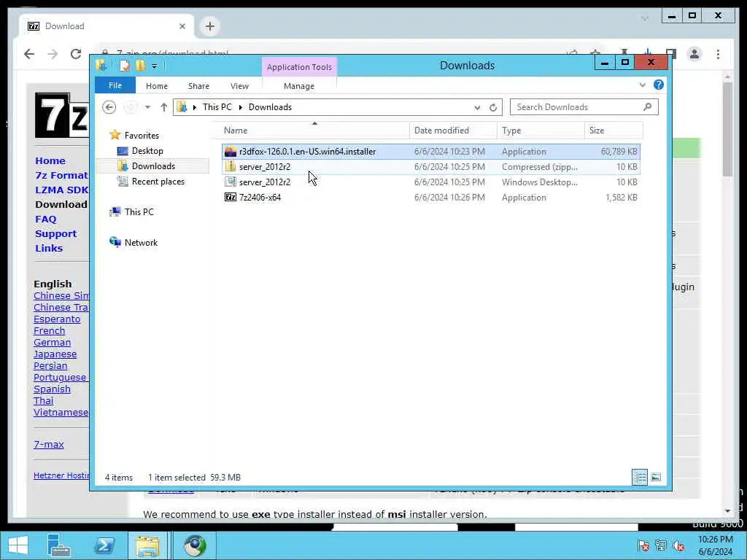
Task: Select Favorites in the navigation pane
Action: pos(142,135)
